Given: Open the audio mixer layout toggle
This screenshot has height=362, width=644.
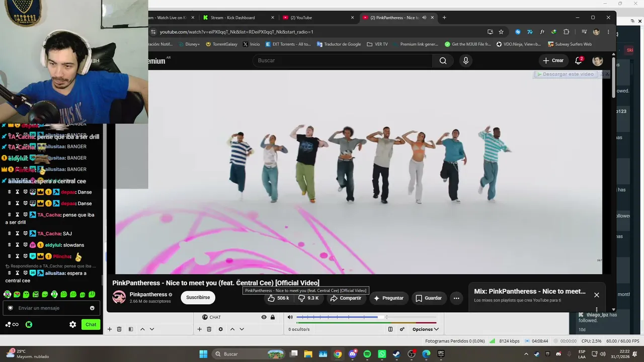Looking at the screenshot, I should (x=390, y=329).
